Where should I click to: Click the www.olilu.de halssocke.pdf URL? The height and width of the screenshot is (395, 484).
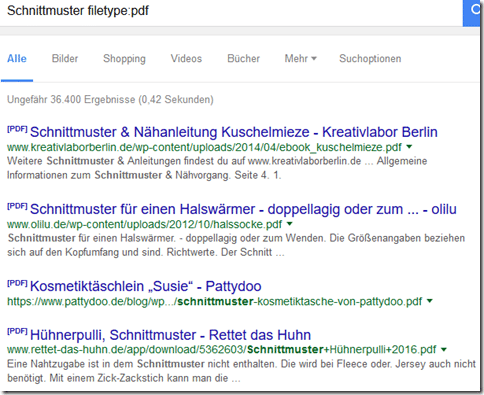145,224
